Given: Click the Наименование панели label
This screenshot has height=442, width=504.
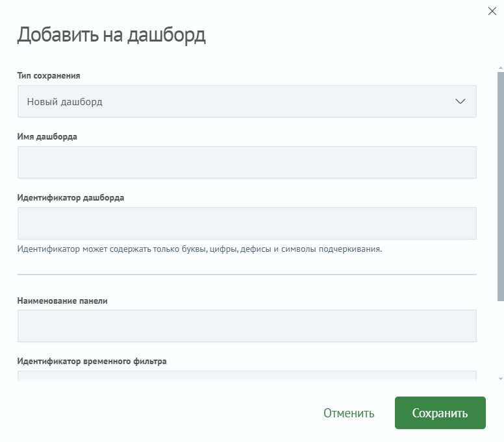Looking at the screenshot, I should (x=62, y=301).
